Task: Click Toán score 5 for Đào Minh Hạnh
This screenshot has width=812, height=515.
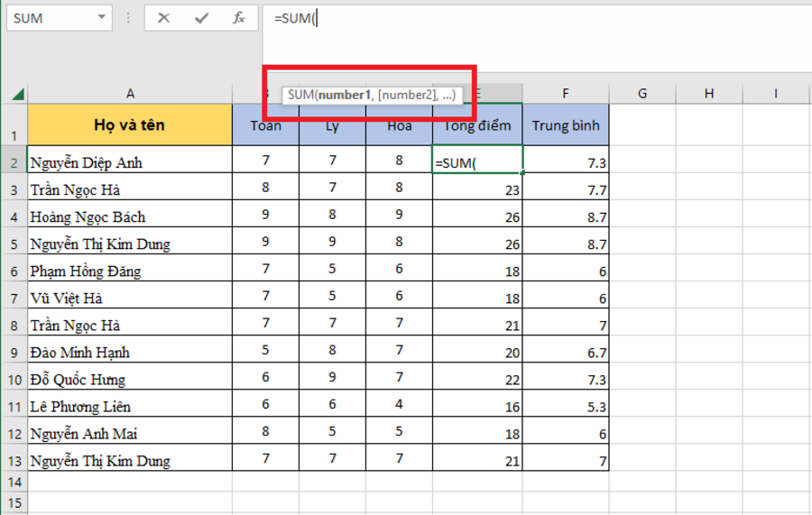Action: click(265, 349)
